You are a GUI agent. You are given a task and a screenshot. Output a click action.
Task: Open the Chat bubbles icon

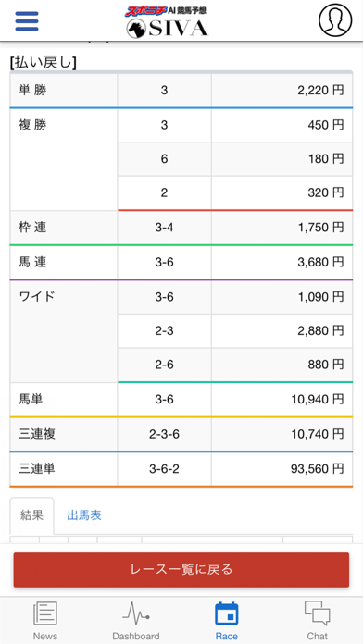click(x=318, y=613)
